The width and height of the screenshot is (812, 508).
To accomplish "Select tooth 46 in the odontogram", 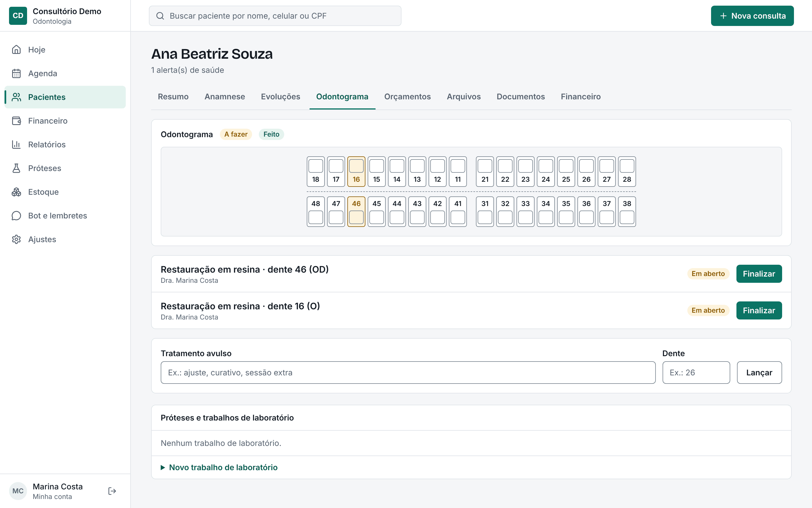I will coord(356,212).
